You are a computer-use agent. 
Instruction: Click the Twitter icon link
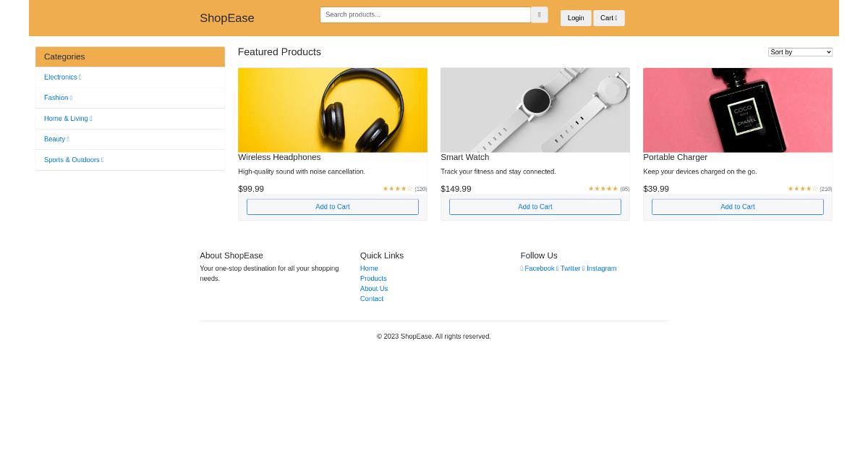pyautogui.click(x=569, y=268)
